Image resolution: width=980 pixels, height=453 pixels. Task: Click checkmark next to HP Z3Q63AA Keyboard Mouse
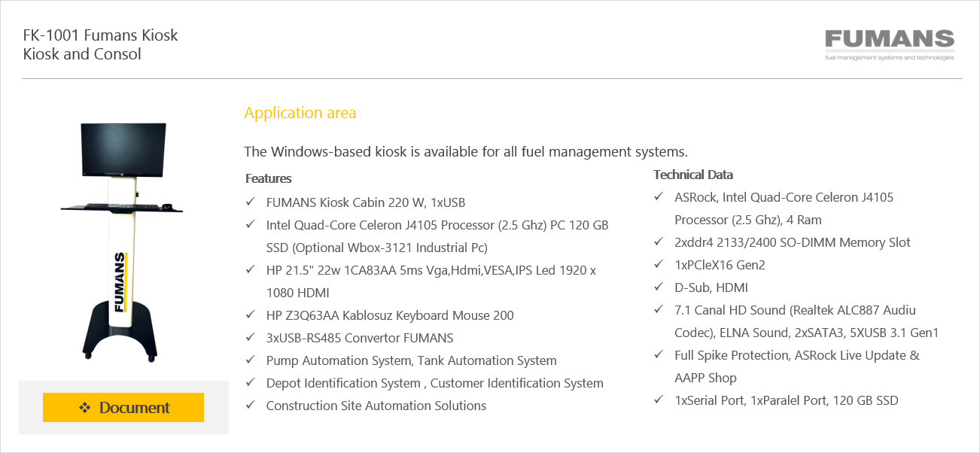coord(250,315)
